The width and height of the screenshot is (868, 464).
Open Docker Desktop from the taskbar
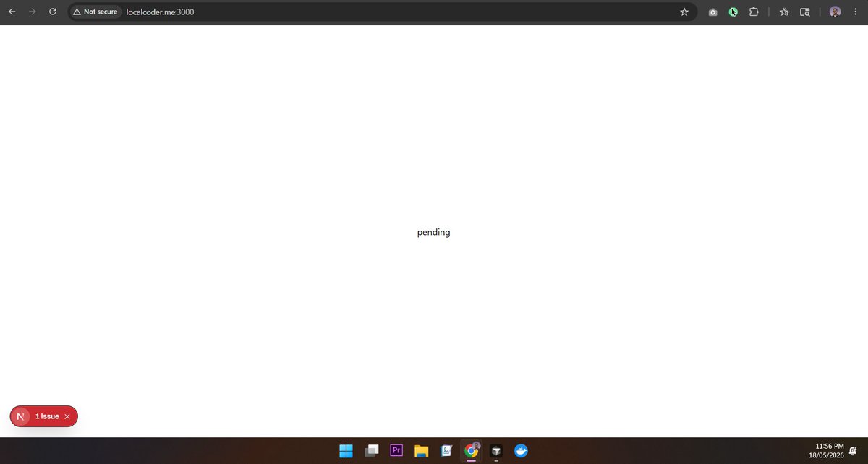click(x=521, y=451)
